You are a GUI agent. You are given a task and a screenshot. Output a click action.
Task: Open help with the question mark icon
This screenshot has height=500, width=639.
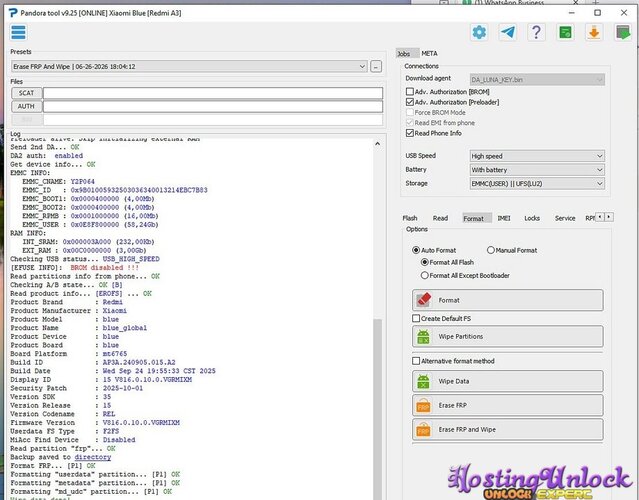coord(536,32)
